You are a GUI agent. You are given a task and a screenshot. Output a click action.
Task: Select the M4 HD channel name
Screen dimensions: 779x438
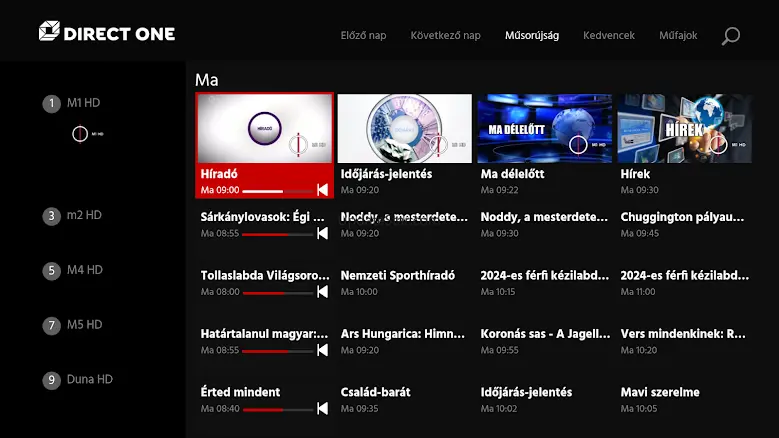pyautogui.click(x=84, y=270)
